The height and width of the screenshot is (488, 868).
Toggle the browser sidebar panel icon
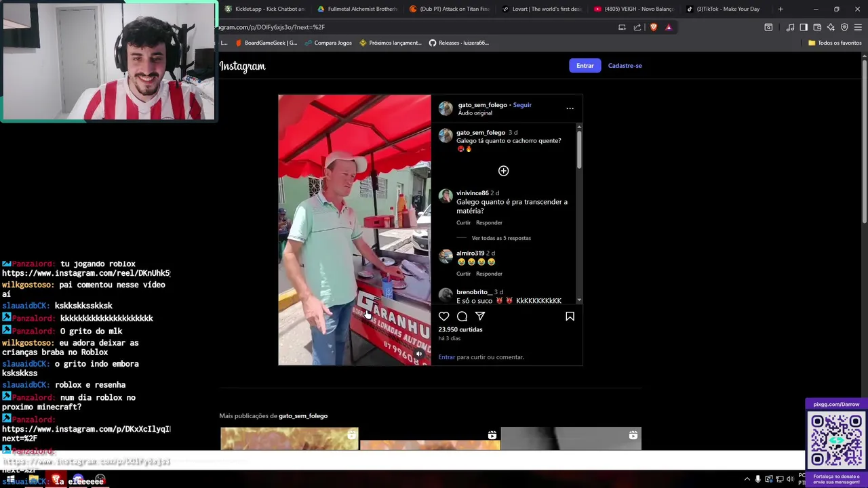tap(804, 27)
